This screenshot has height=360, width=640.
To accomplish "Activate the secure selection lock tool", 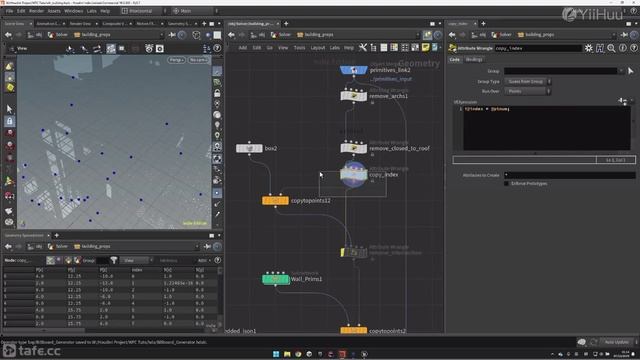I will pos(10,121).
